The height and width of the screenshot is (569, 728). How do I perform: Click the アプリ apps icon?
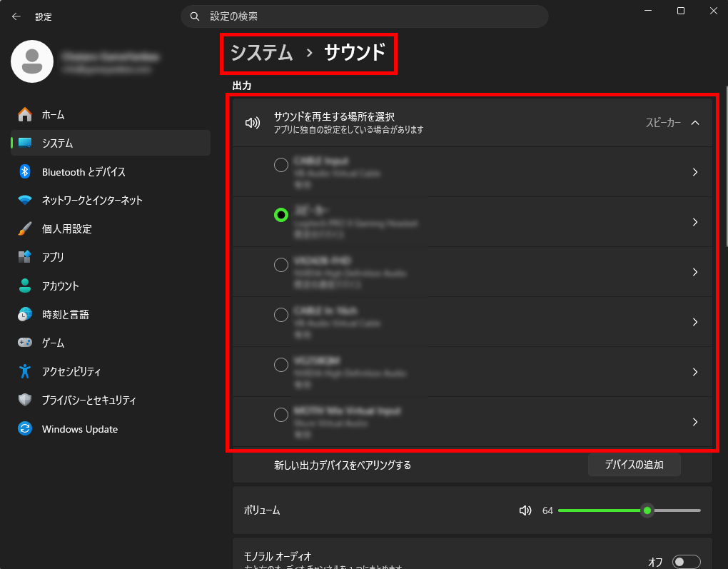tap(24, 257)
